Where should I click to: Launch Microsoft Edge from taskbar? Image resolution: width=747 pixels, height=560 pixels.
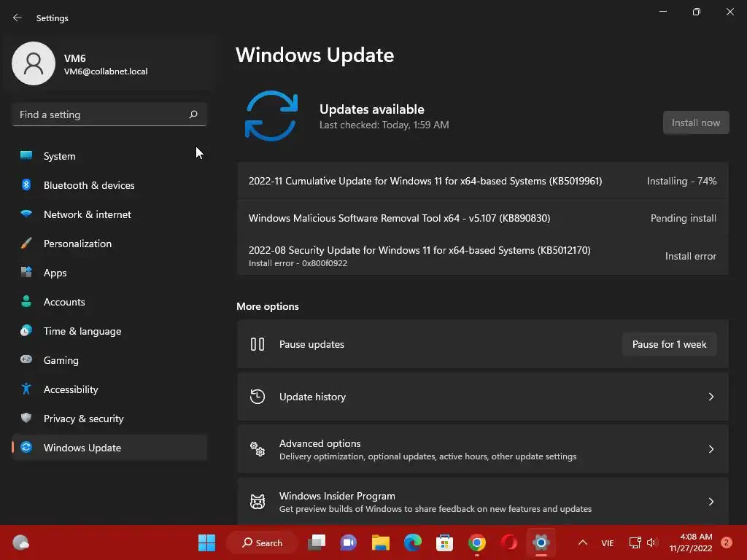click(x=413, y=542)
